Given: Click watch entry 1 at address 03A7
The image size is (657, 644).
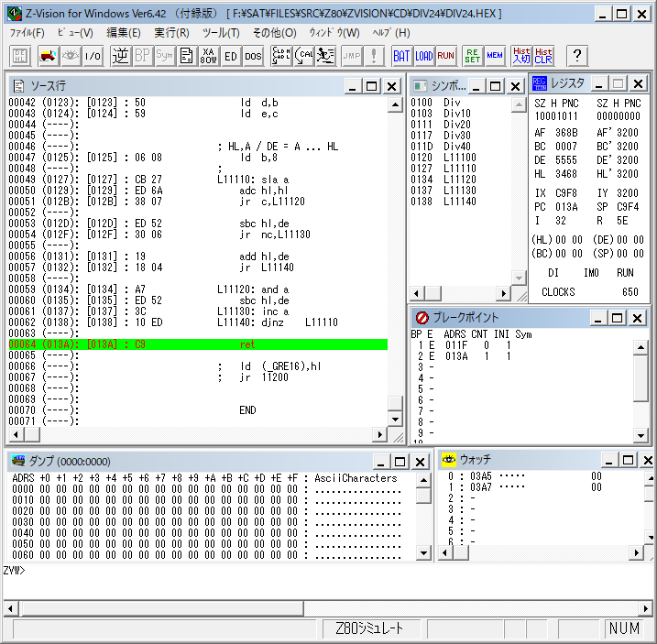Looking at the screenshot, I should [x=525, y=487].
